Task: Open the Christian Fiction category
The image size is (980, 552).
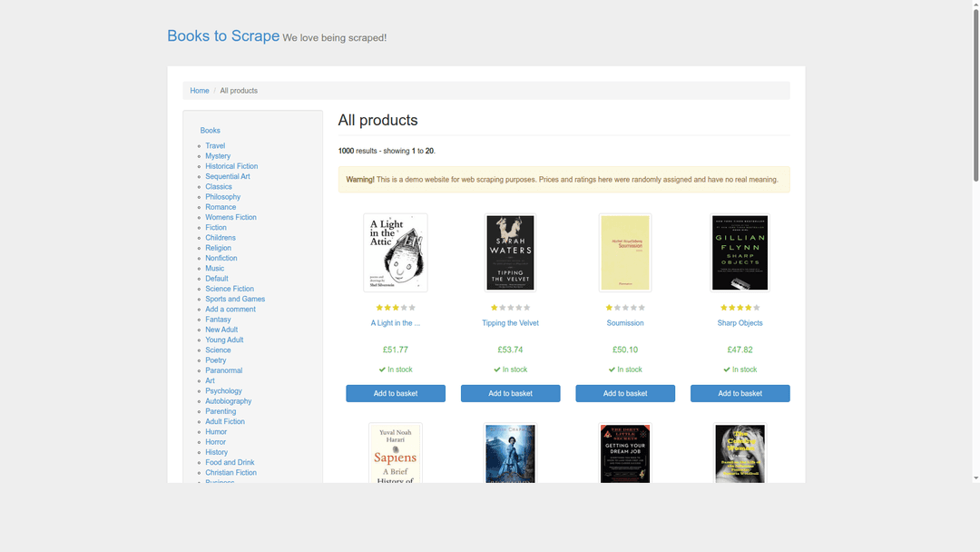Action: point(231,473)
